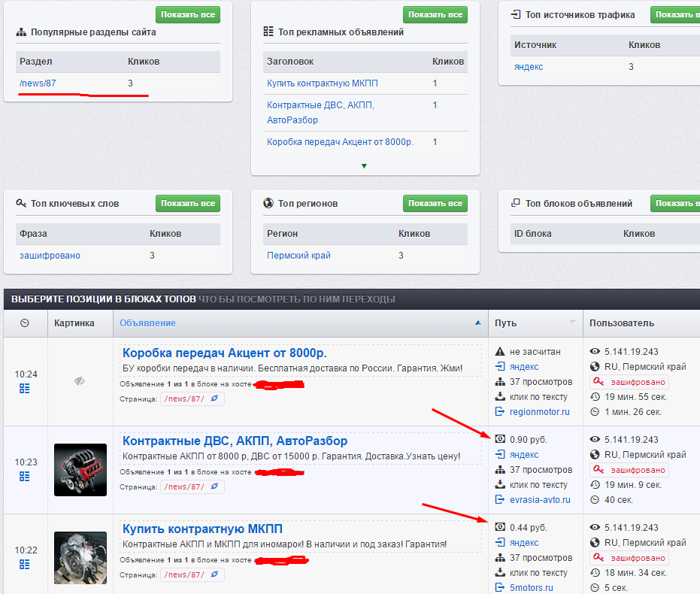This screenshot has width=700, height=594.
Task: Click the clock icon in table header
Action: (x=25, y=323)
